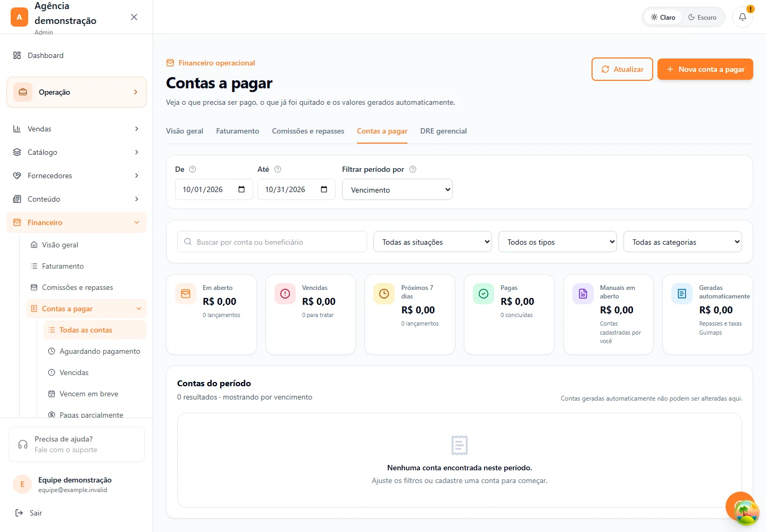Click the Próximos 7 dias clock icon
Image resolution: width=766 pixels, height=532 pixels.
[x=384, y=294]
